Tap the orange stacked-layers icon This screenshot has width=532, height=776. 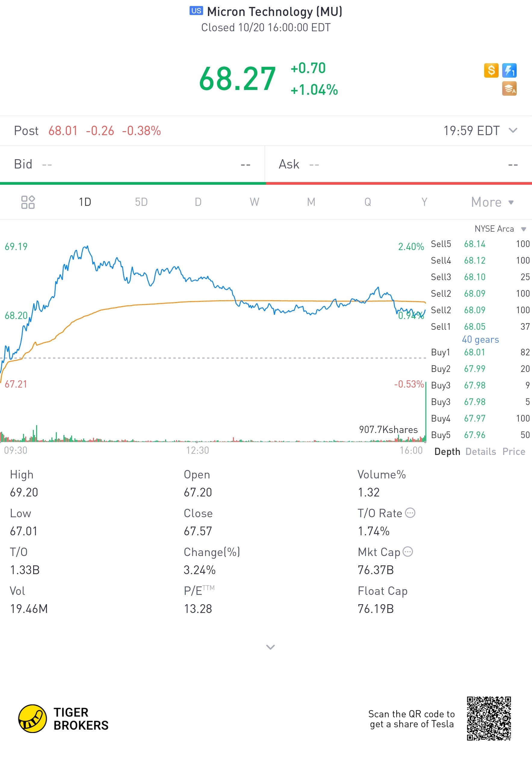pos(509,88)
